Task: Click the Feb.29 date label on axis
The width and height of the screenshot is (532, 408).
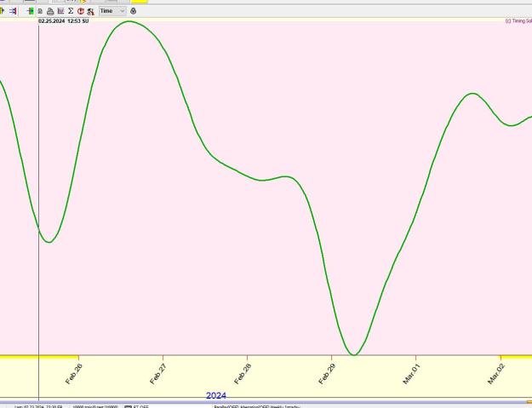Action: (x=327, y=374)
